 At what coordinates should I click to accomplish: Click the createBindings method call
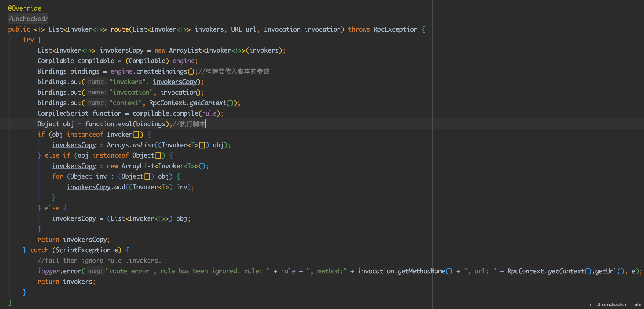161,71
